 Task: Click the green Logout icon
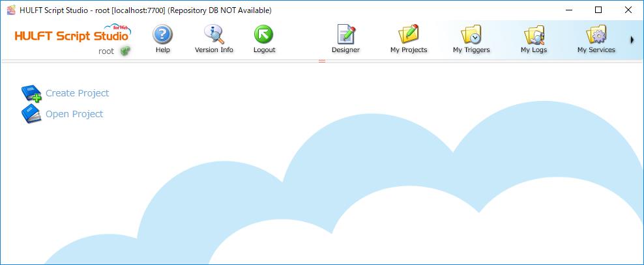point(264,34)
